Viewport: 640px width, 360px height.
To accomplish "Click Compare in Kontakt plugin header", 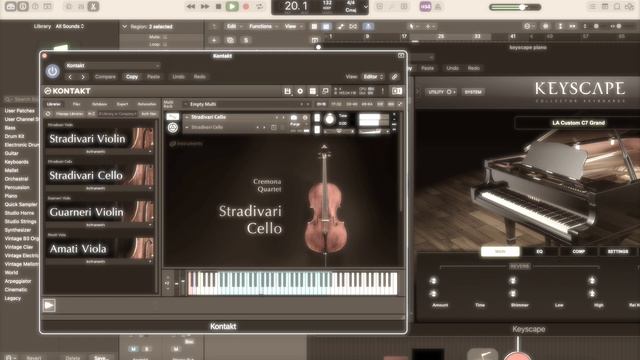I will click(105, 77).
